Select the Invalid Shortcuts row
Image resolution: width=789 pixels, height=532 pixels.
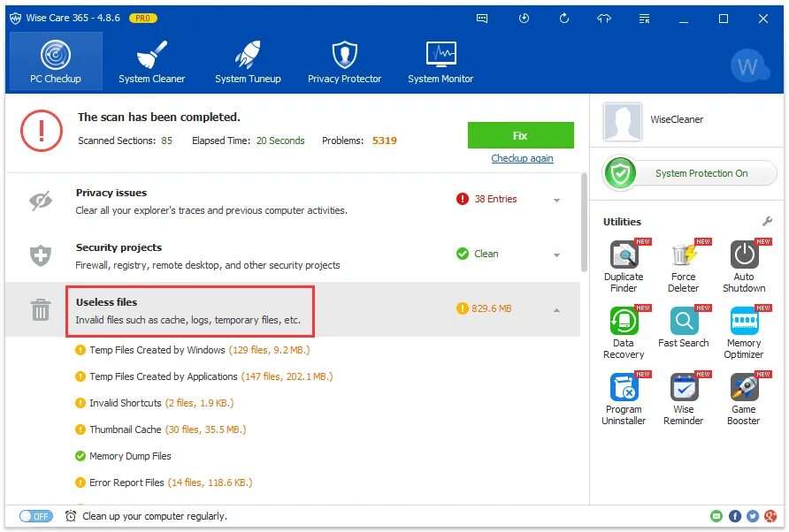coord(155,403)
